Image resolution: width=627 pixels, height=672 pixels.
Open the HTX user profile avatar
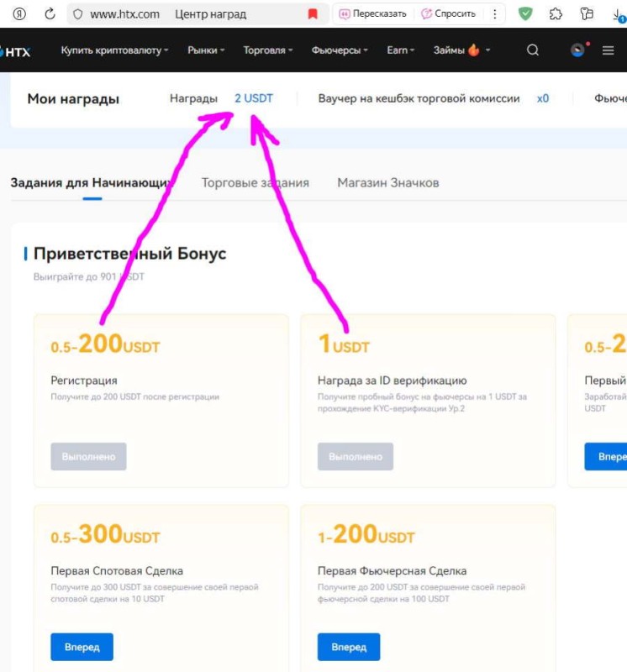pyautogui.click(x=577, y=50)
